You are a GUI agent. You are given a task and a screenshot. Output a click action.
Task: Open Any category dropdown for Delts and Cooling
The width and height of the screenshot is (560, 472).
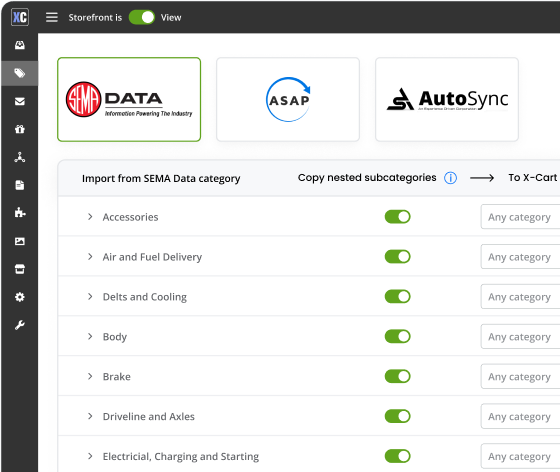pyautogui.click(x=520, y=297)
